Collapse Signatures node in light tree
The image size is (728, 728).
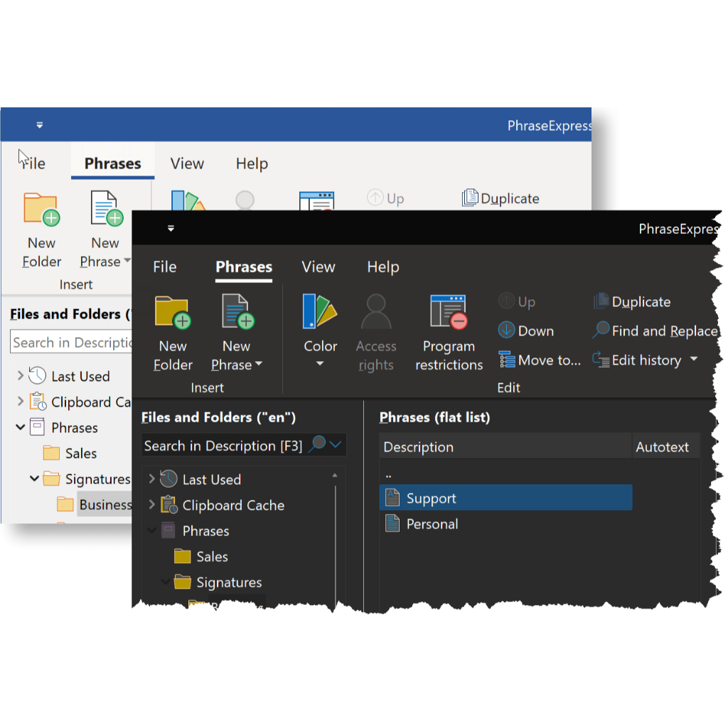coord(34,478)
